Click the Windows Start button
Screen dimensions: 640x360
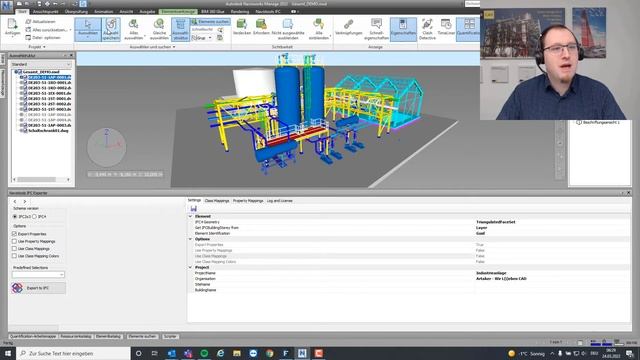click(x=8, y=353)
